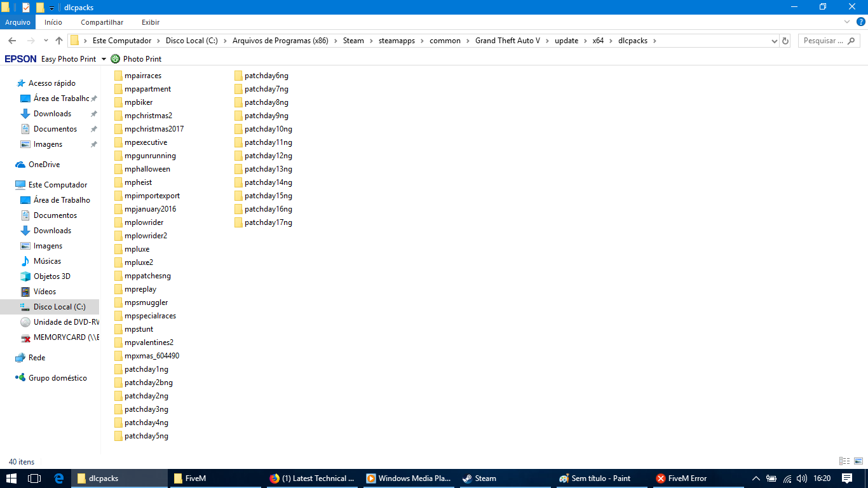Open the Início ribbon tab
This screenshot has width=868, height=488.
(53, 22)
